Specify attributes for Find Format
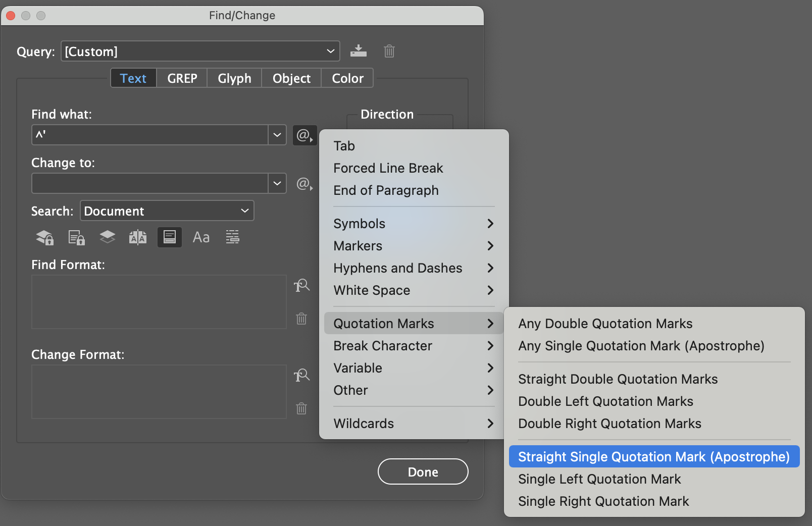The width and height of the screenshot is (812, 526). coord(301,285)
